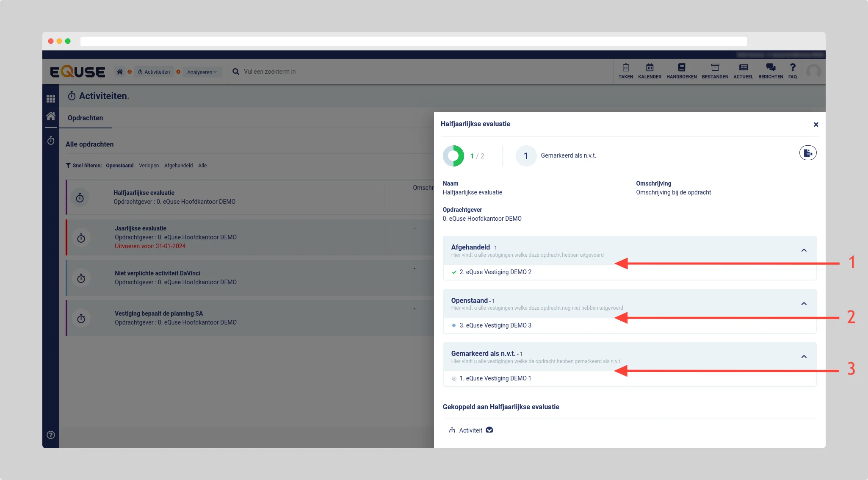Image resolution: width=868 pixels, height=480 pixels.
Task: Click stopwatch icon of Jaarlijkse evaluatie row
Action: click(x=81, y=238)
